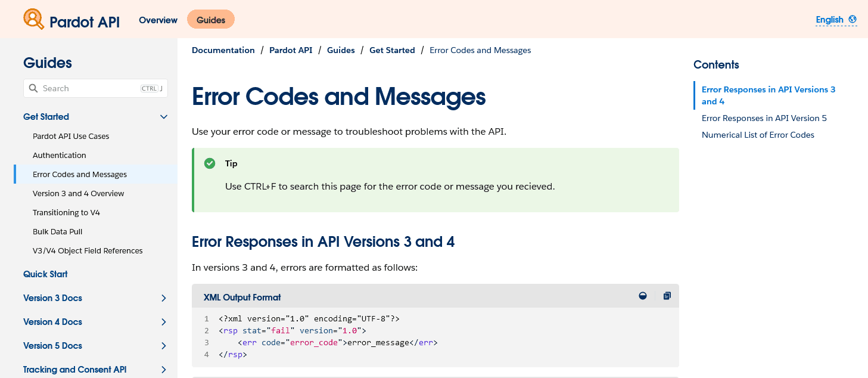Focus the Guides search field
Image resolution: width=868 pixels, height=378 pixels.
pyautogui.click(x=89, y=88)
